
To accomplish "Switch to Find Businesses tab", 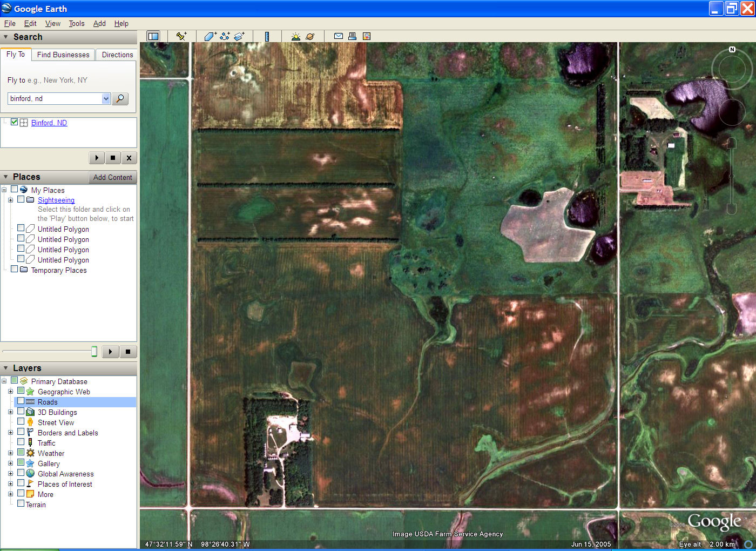I will click(63, 55).
